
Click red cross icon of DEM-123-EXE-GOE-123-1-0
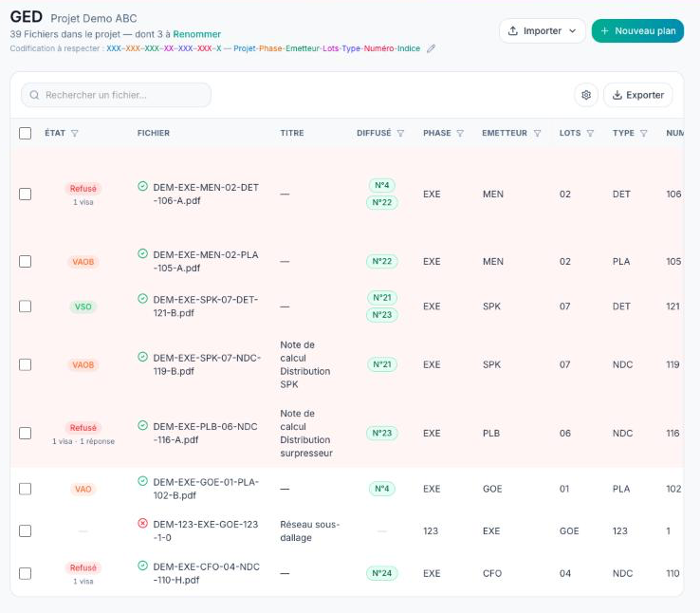(x=143, y=523)
